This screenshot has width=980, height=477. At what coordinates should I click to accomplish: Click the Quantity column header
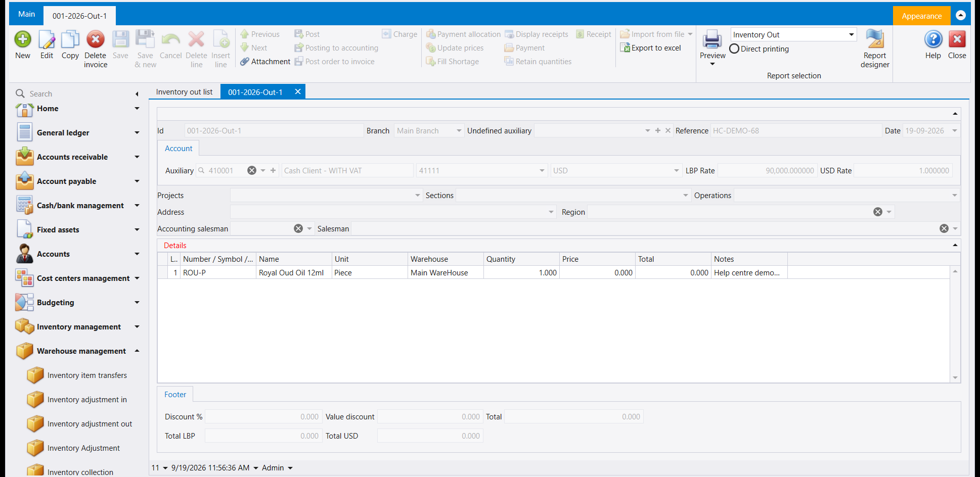(521, 259)
